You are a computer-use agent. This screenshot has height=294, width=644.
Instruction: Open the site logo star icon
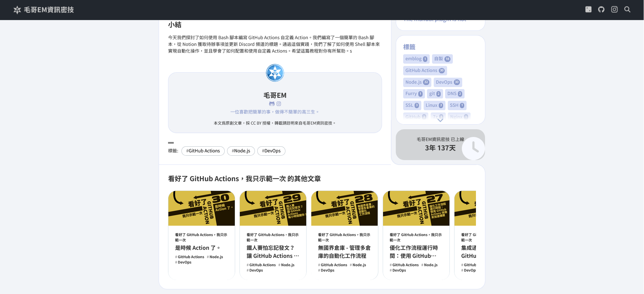17,10
